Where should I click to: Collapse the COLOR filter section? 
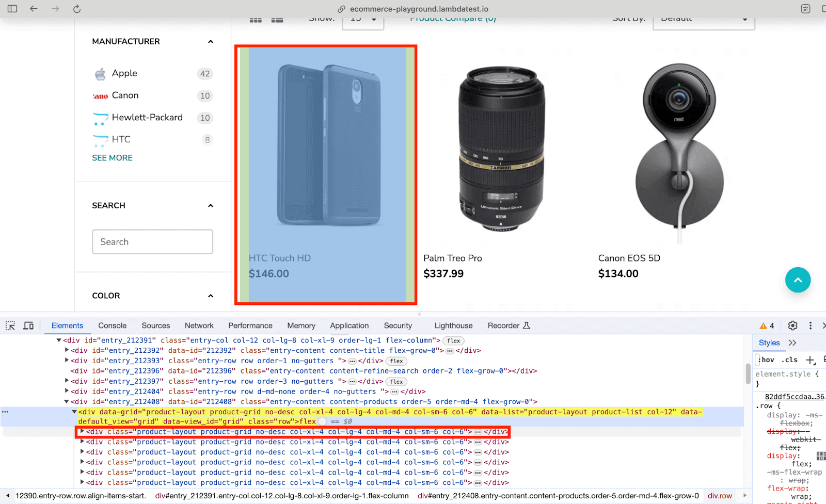(x=211, y=296)
